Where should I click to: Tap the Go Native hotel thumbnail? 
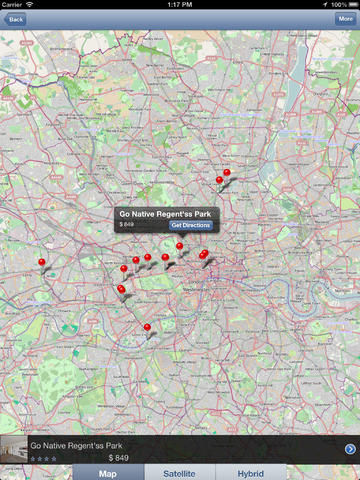coord(14,449)
